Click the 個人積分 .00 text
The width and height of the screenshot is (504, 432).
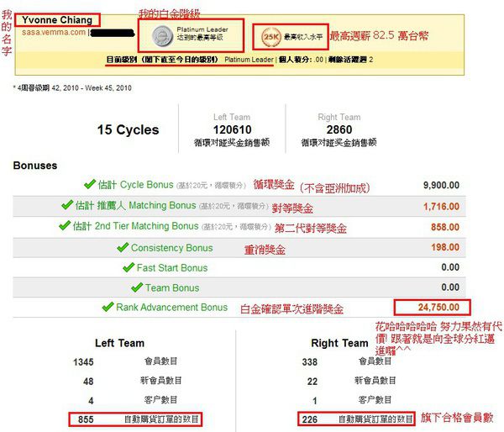(x=301, y=60)
